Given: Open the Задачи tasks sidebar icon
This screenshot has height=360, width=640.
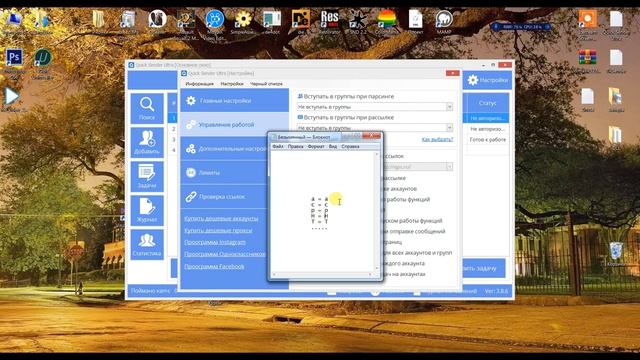Looking at the screenshot, I should click(147, 176).
